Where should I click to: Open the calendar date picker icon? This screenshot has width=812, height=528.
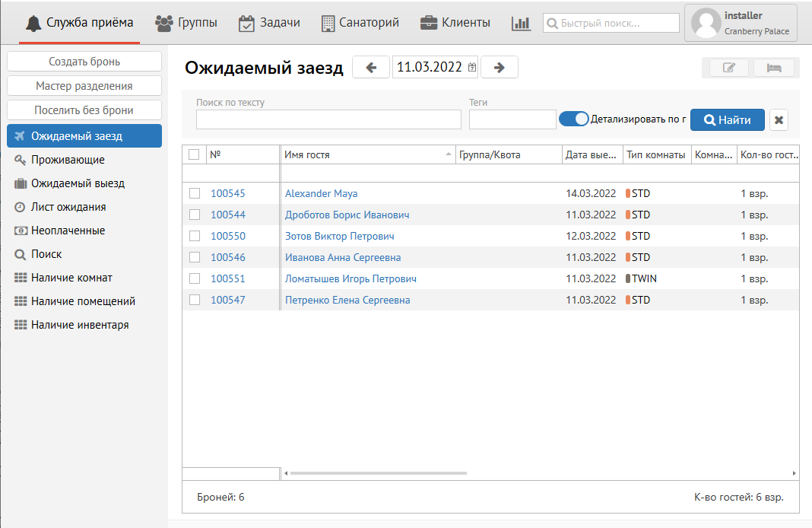coord(472,67)
